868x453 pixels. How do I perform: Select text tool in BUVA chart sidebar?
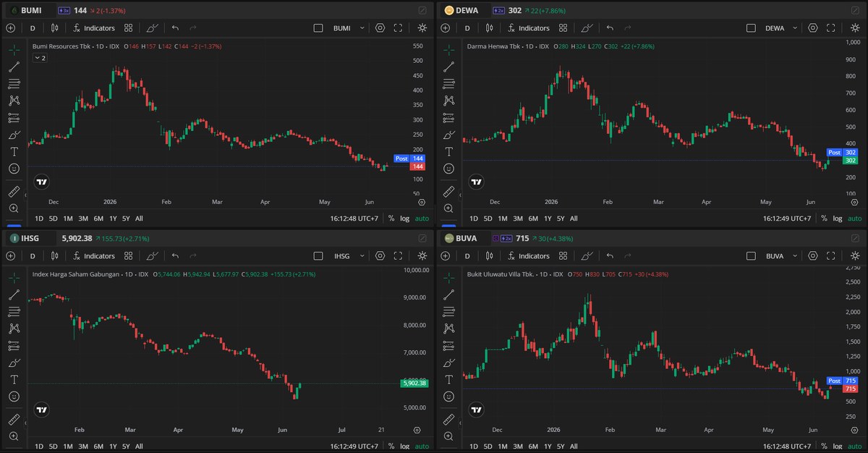click(x=448, y=379)
